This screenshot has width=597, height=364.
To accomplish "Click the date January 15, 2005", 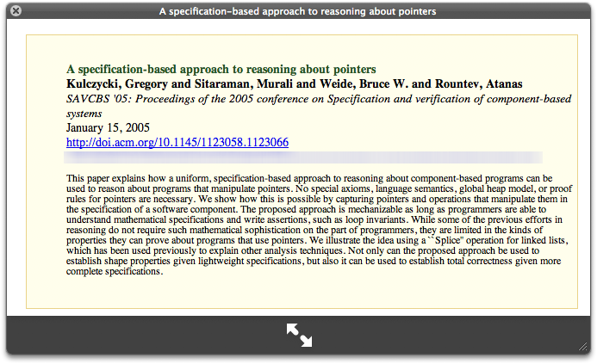I will [x=108, y=128].
